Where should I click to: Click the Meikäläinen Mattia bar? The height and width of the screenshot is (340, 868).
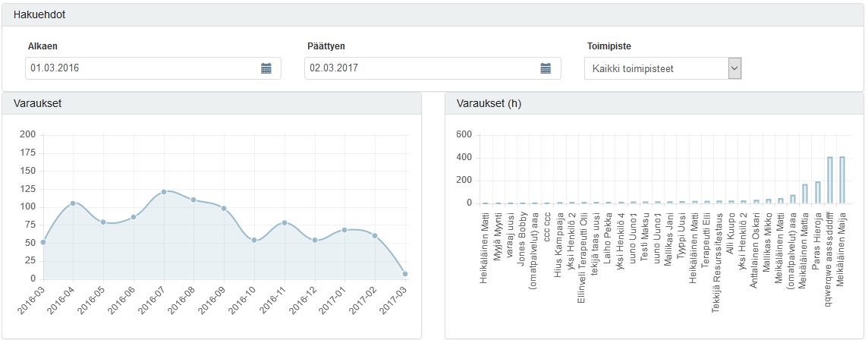(805, 194)
